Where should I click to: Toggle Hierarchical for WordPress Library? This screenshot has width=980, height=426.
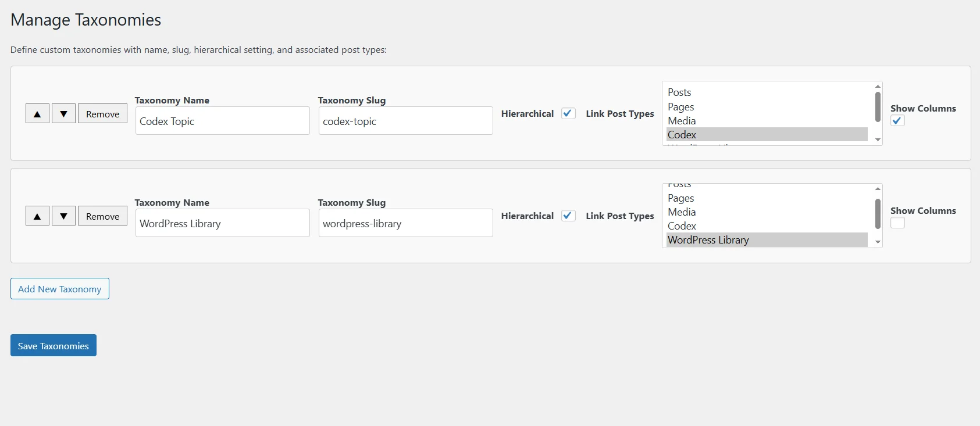click(x=568, y=216)
